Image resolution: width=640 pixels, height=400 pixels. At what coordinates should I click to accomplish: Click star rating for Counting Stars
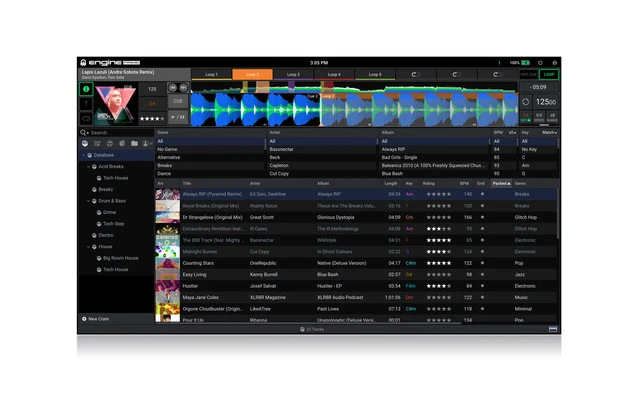pyautogui.click(x=439, y=263)
